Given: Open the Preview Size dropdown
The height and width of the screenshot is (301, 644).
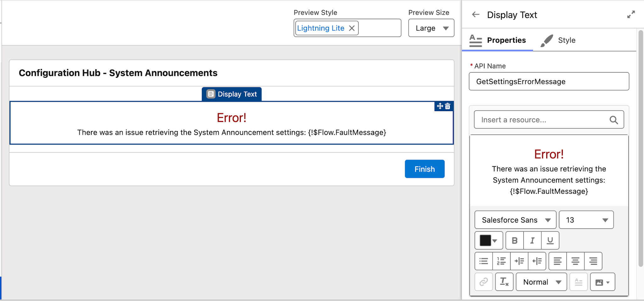Looking at the screenshot, I should [x=431, y=28].
